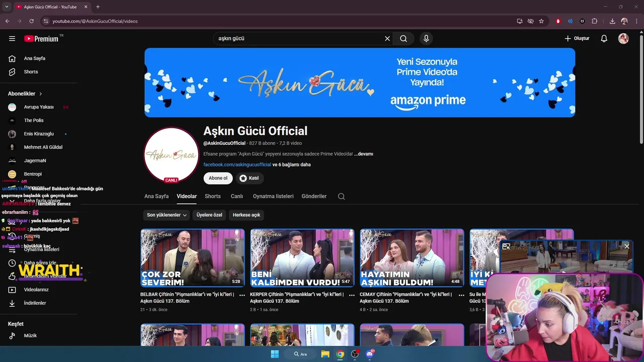
Task: Expand channel description with ...devamı
Action: click(x=364, y=154)
